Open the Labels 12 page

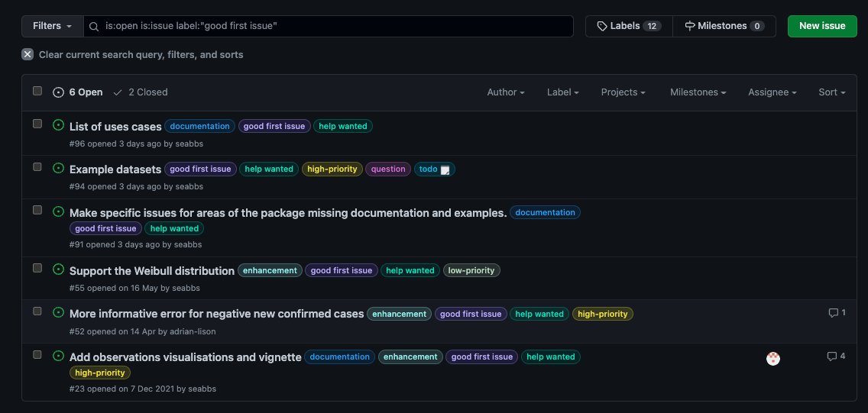click(630, 26)
